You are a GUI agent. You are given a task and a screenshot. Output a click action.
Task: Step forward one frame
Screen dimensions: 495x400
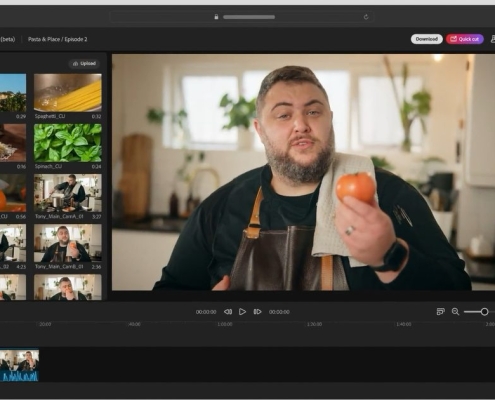pos(257,312)
